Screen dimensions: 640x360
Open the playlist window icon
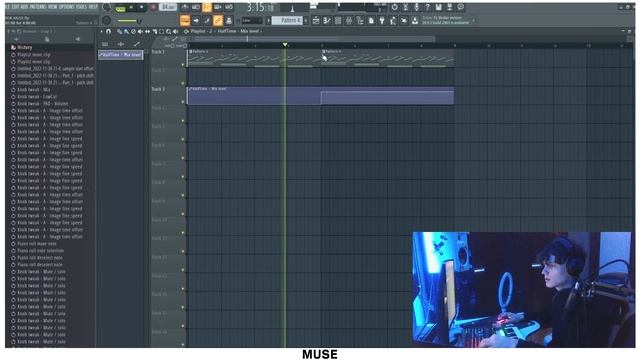click(316, 20)
